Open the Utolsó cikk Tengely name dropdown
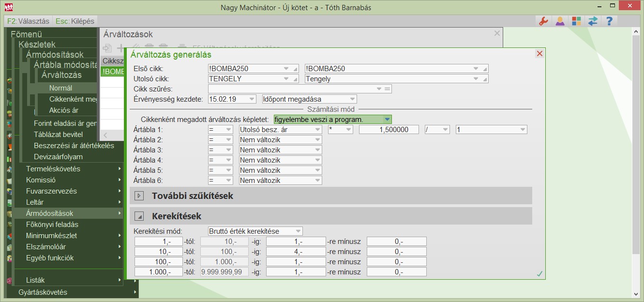 pyautogui.click(x=476, y=78)
